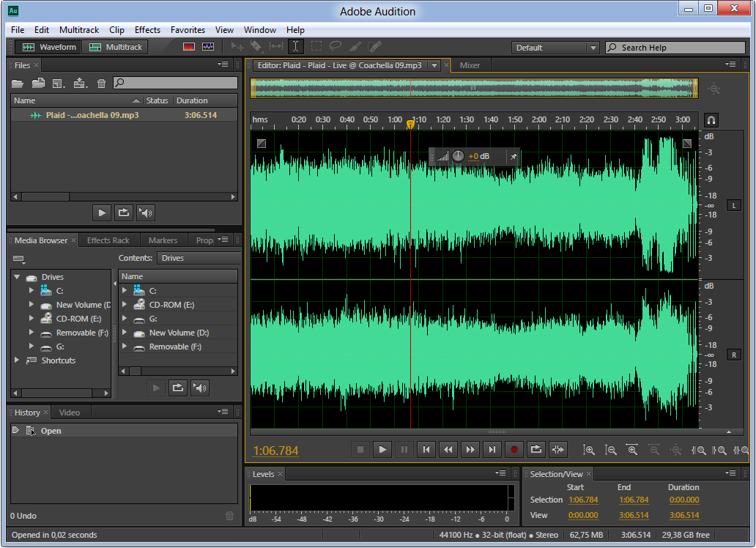Click the Record button
The image size is (756, 548).
click(514, 450)
